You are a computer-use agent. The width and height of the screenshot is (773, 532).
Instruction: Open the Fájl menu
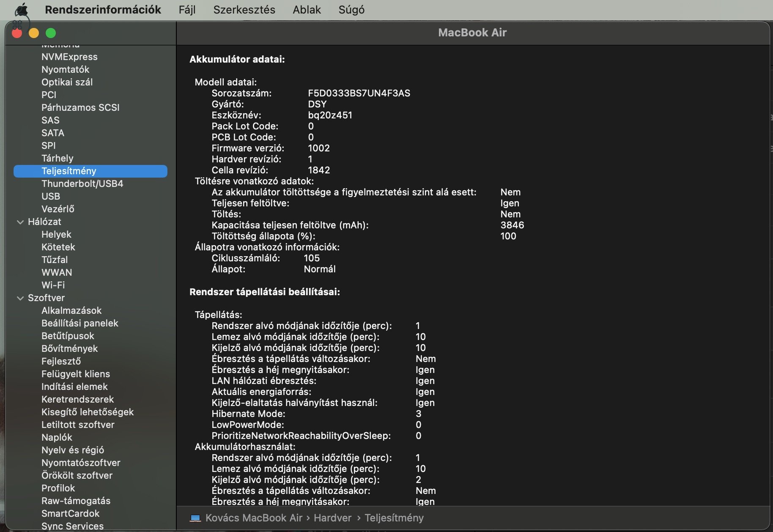[187, 9]
